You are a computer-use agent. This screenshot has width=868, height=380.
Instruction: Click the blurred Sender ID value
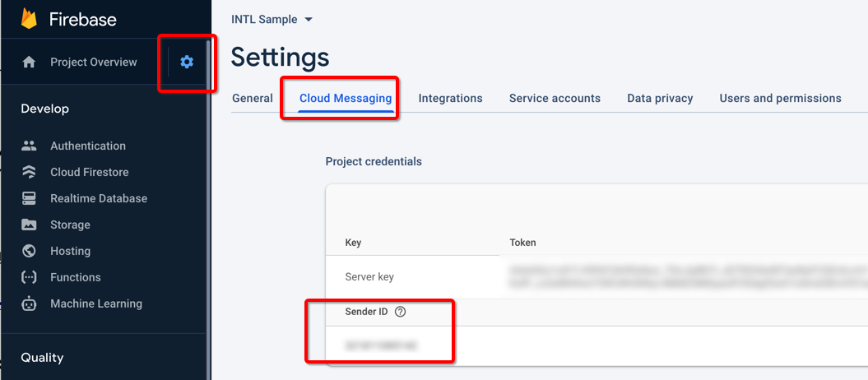click(x=381, y=346)
